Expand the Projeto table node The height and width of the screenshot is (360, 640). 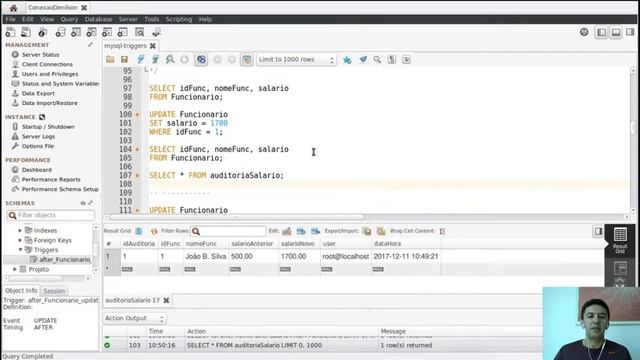click(x=15, y=269)
